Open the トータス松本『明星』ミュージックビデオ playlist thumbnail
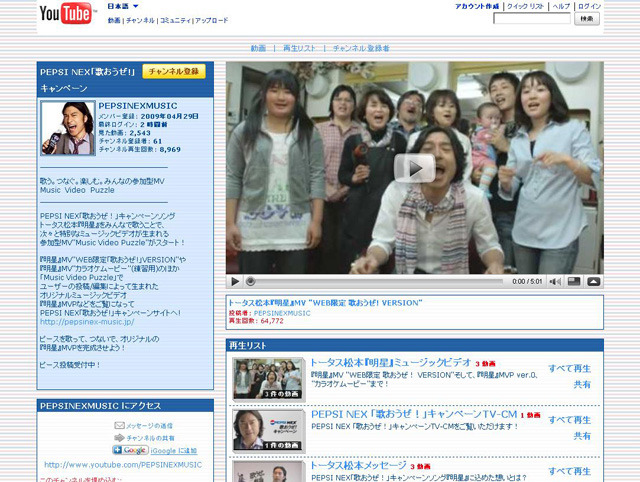Image resolution: width=640 pixels, height=482 pixels. pos(269,379)
